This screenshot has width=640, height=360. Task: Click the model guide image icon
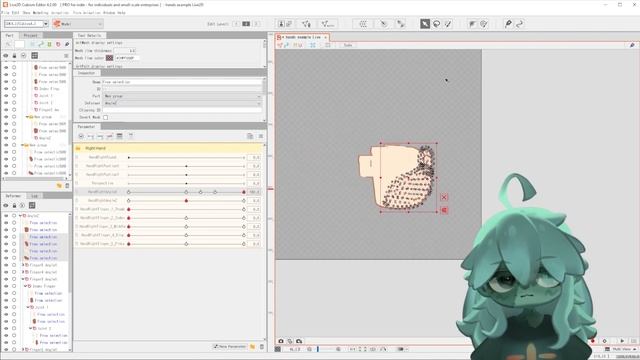281,24
